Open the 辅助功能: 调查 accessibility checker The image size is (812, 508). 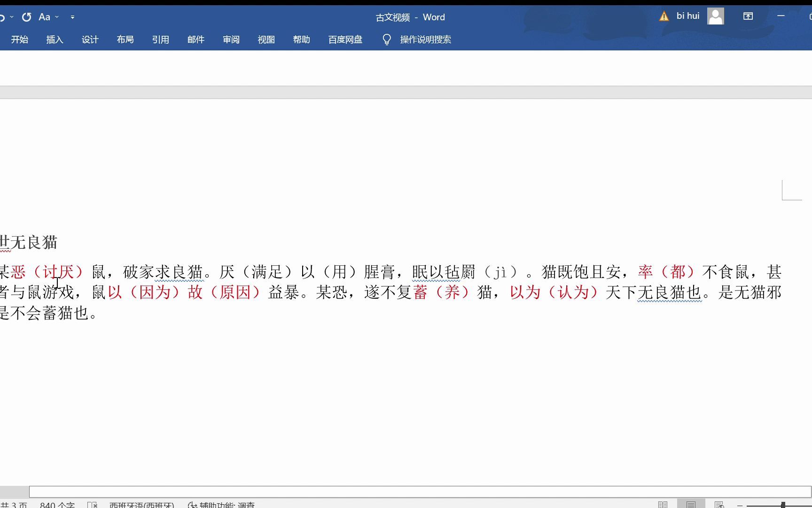(x=221, y=505)
